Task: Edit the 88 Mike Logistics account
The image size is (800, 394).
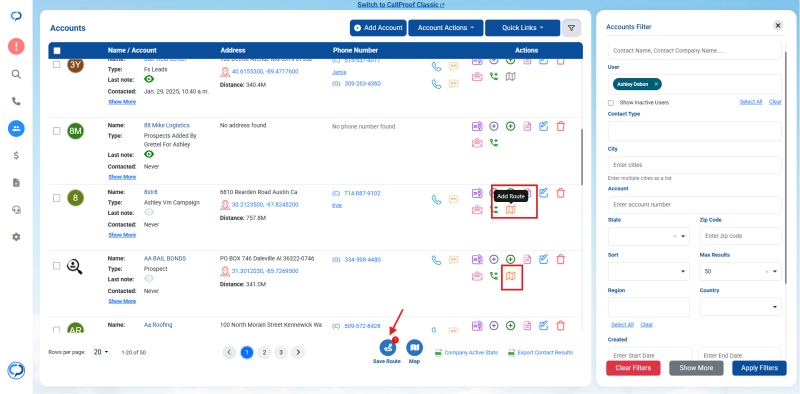Action: pyautogui.click(x=544, y=126)
